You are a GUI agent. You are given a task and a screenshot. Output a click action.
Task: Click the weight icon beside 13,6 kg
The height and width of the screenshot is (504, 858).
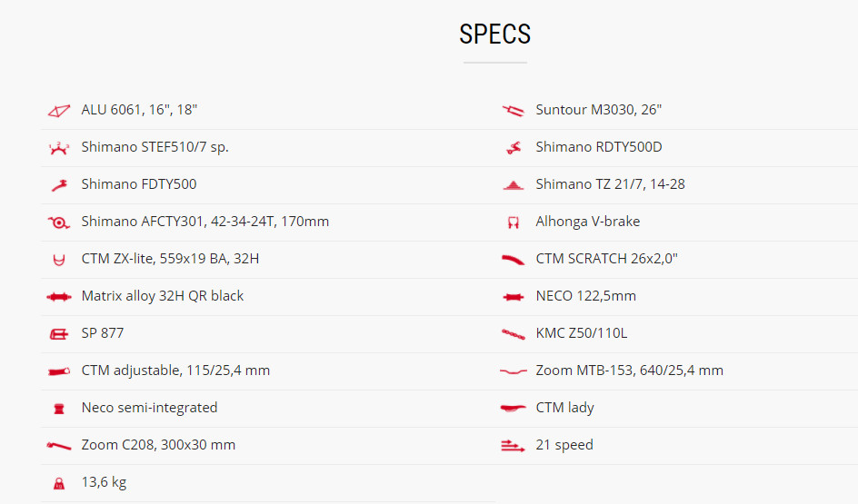pos(58,483)
